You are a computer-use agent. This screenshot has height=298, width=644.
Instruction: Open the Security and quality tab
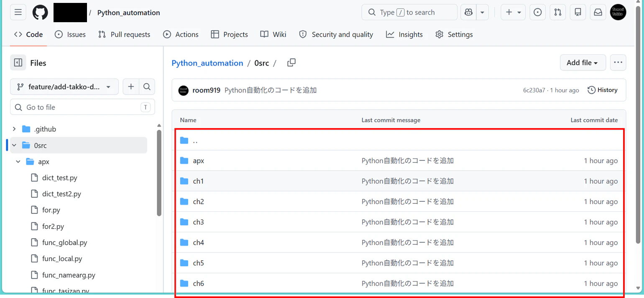pyautogui.click(x=336, y=34)
